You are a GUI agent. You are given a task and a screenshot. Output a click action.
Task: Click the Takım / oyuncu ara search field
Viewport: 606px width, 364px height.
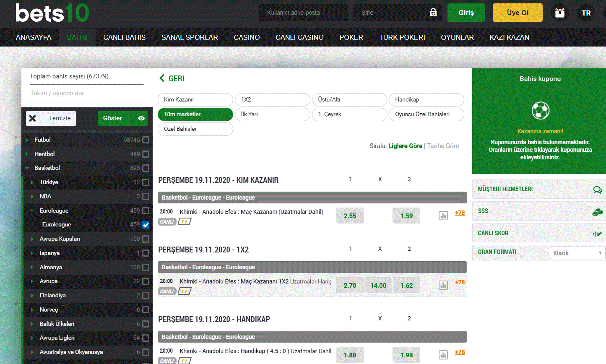tap(87, 93)
